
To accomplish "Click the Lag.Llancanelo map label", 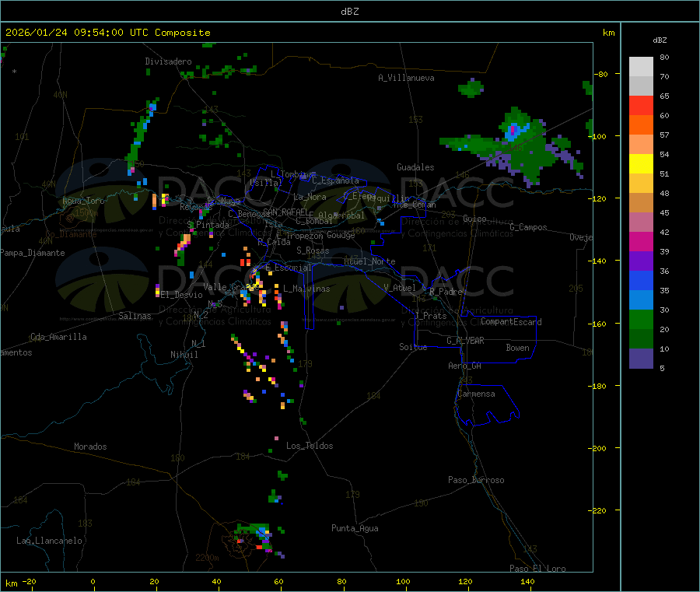I will click(49, 541).
